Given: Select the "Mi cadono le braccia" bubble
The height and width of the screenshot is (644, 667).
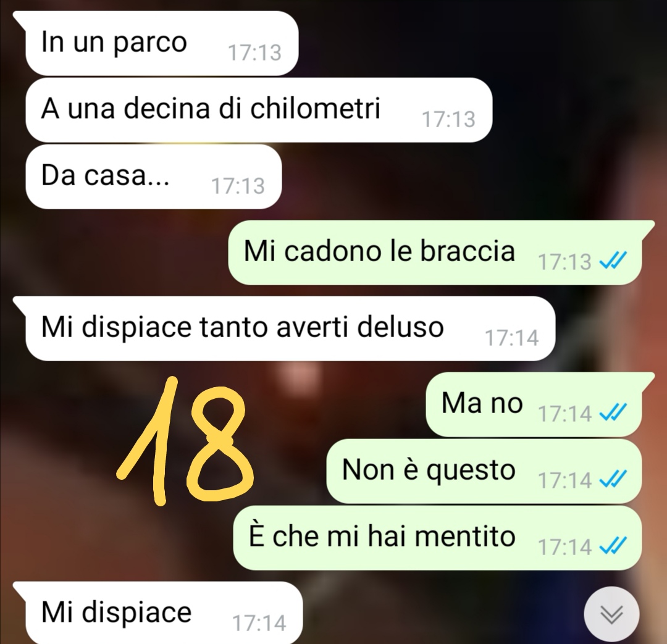Looking at the screenshot, I should [441, 253].
